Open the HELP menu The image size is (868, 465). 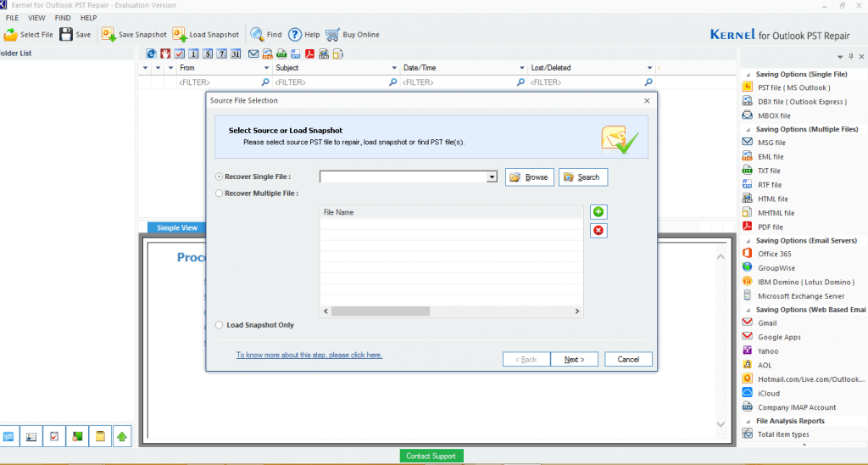coord(88,18)
